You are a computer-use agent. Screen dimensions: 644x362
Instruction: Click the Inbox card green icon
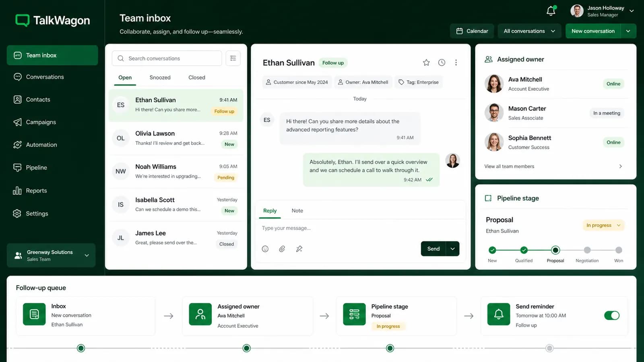(x=34, y=314)
